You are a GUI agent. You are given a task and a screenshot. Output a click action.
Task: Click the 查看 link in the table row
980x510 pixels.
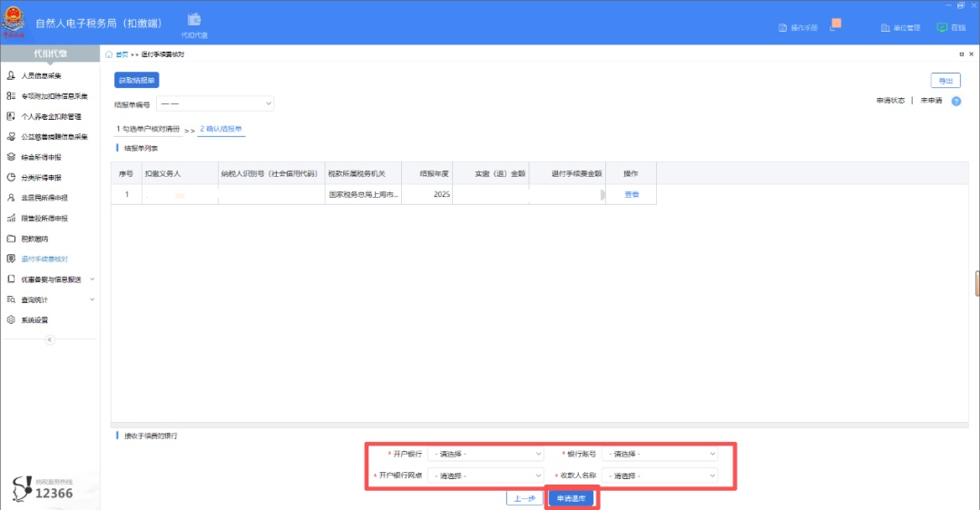tap(632, 194)
